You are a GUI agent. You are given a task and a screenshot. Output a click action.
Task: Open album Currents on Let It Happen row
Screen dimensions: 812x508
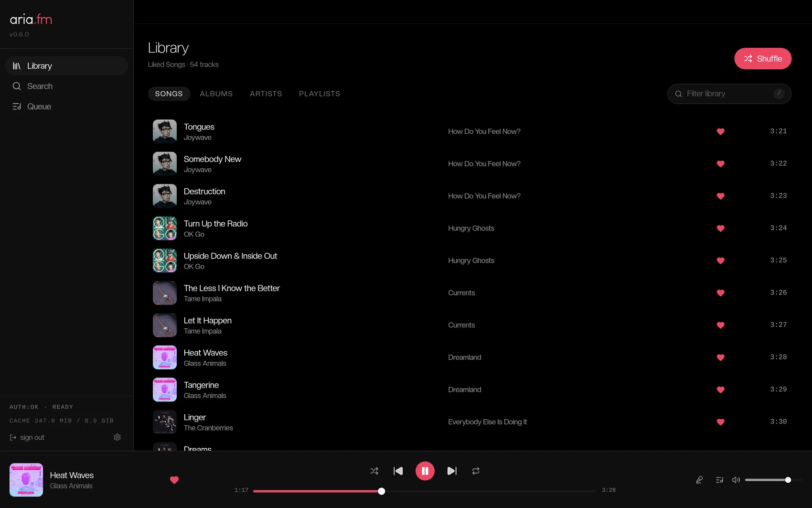coord(461,325)
